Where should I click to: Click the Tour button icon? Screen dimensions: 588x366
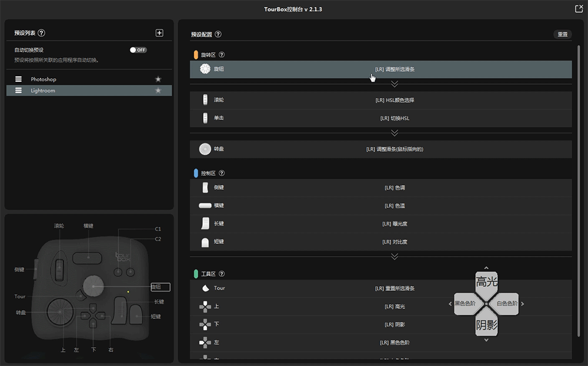tap(205, 288)
